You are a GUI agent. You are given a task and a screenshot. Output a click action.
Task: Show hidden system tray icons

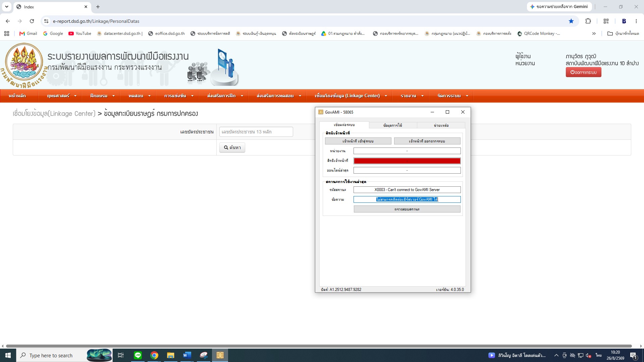556,355
